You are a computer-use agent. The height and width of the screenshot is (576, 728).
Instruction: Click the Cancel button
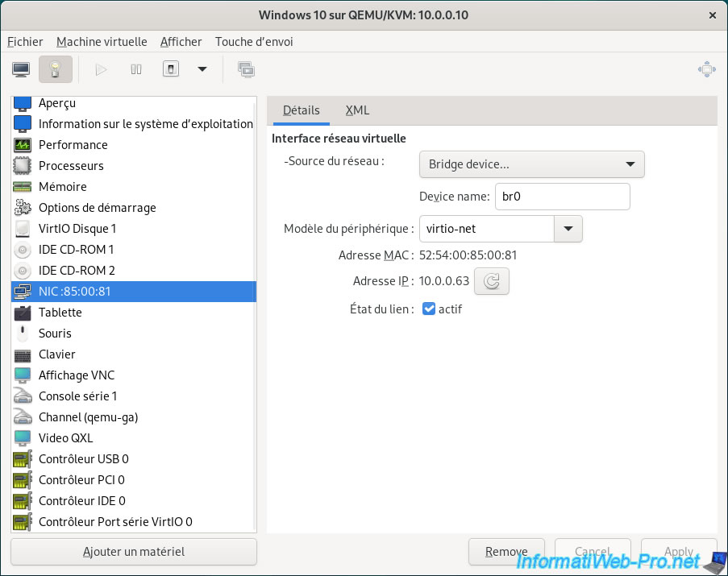pos(593,552)
